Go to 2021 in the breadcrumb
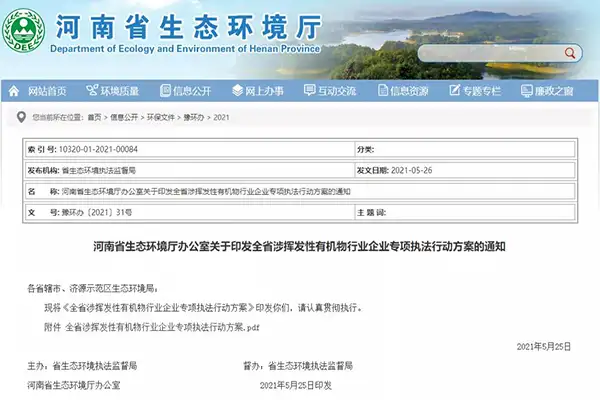 (221, 118)
